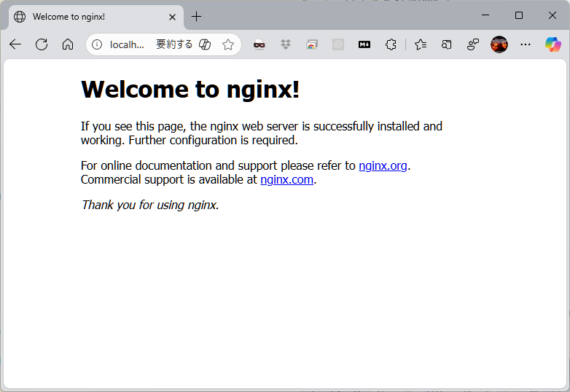The height and width of the screenshot is (392, 570).
Task: Open the Favorites list panel
Action: (421, 44)
